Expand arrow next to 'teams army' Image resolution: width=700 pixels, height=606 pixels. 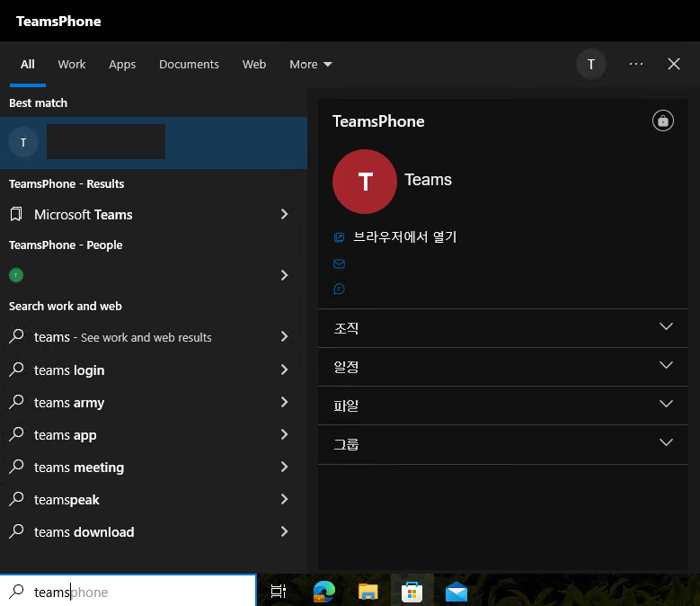(284, 403)
